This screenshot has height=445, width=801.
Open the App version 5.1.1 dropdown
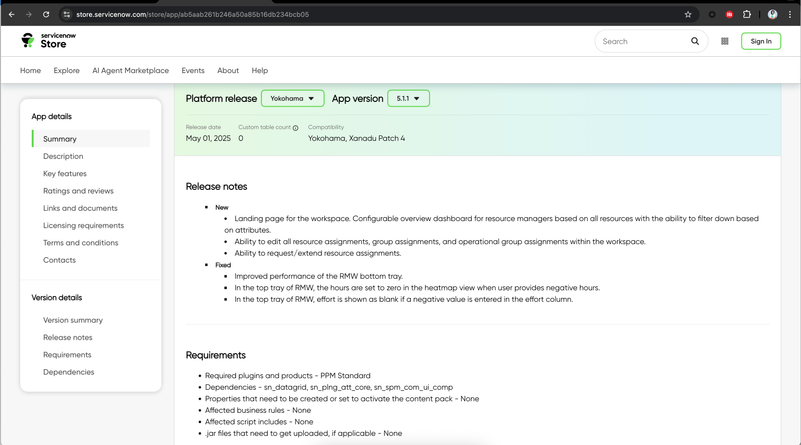[x=408, y=98]
